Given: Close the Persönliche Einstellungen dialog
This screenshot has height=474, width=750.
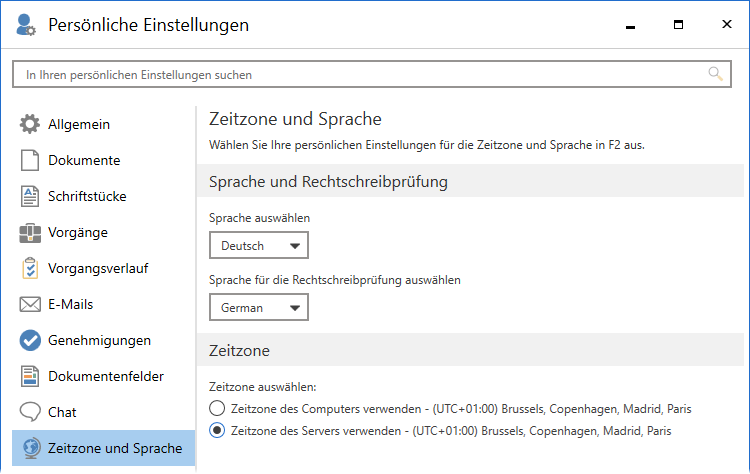Looking at the screenshot, I should click(x=727, y=24).
